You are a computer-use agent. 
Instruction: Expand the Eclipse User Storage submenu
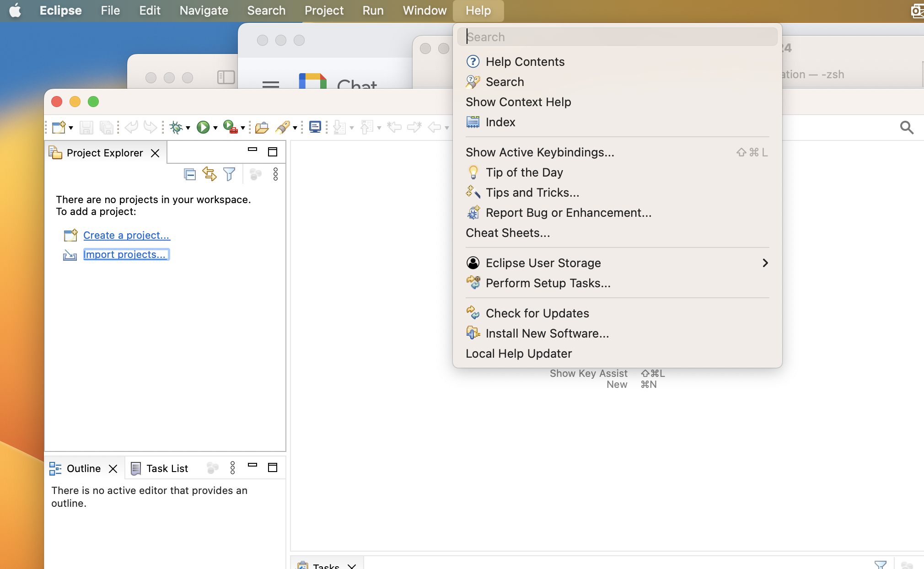click(617, 263)
